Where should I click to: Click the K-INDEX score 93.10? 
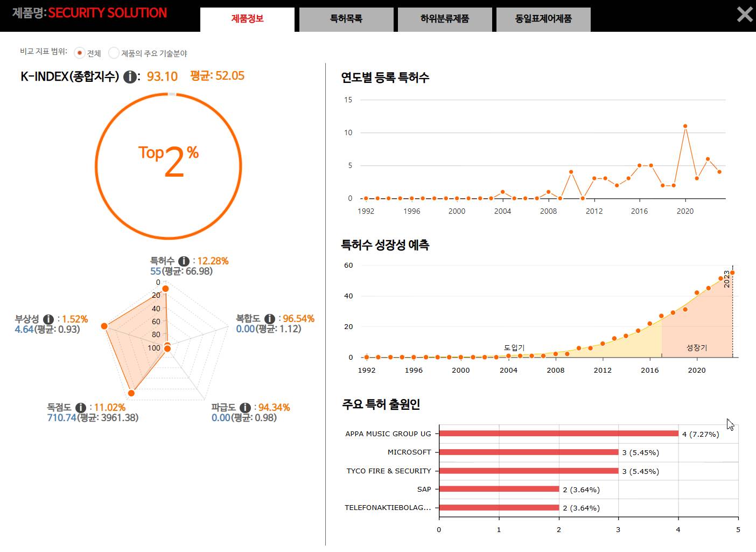point(162,76)
